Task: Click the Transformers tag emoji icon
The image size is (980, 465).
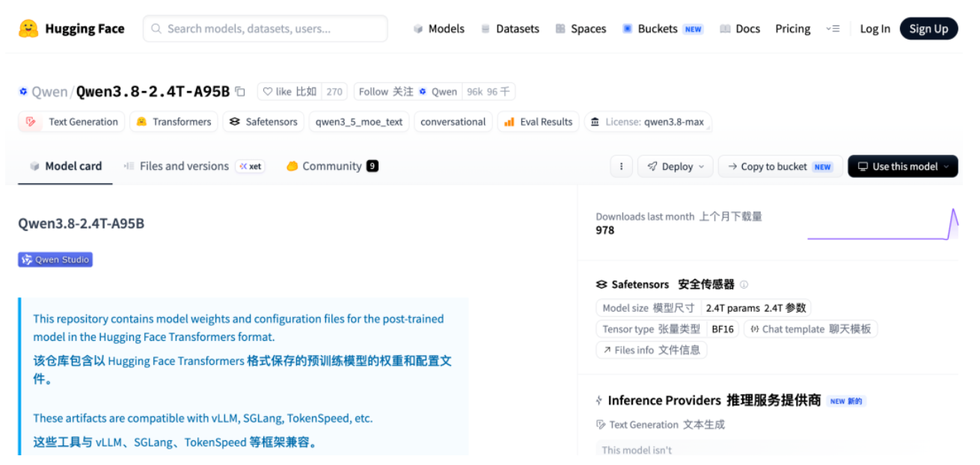Action: pyautogui.click(x=141, y=122)
